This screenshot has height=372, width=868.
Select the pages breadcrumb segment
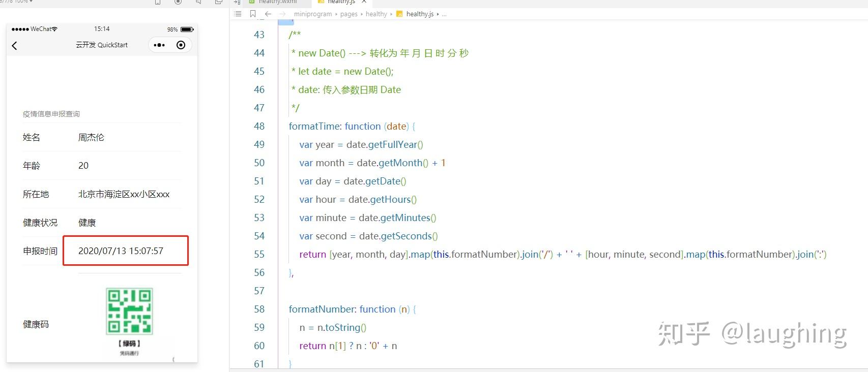[x=349, y=14]
